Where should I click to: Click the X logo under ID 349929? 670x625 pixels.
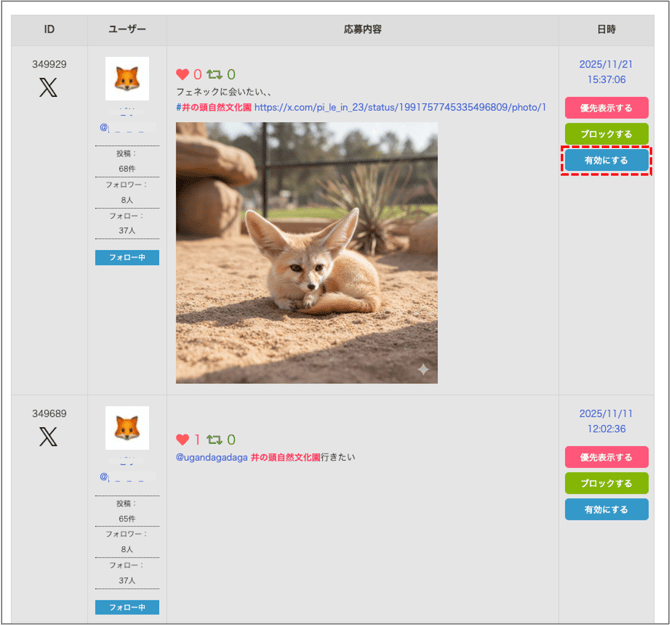tap(48, 88)
